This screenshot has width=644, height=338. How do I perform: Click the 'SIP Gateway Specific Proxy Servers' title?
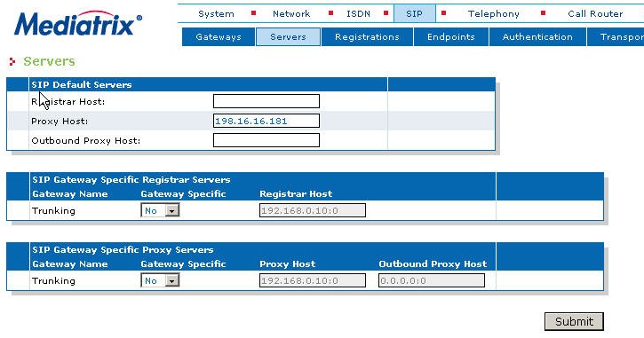click(x=123, y=250)
